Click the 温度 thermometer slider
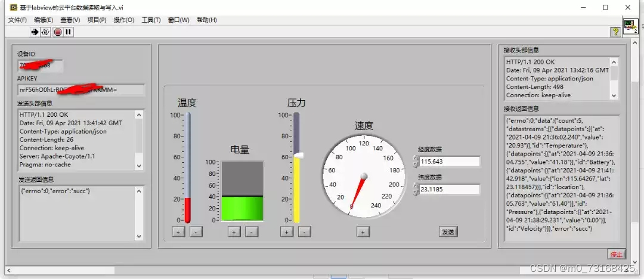The height and width of the screenshot is (279, 644). 187,168
